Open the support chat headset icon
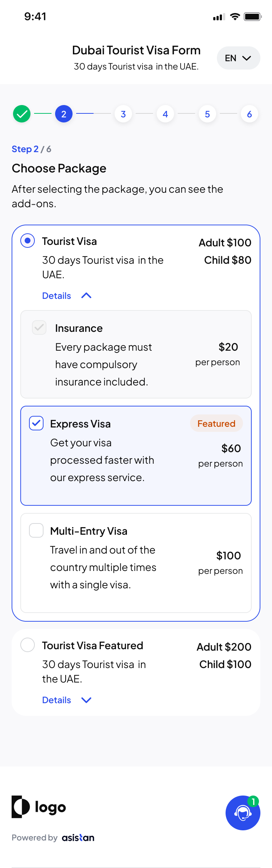 (243, 813)
